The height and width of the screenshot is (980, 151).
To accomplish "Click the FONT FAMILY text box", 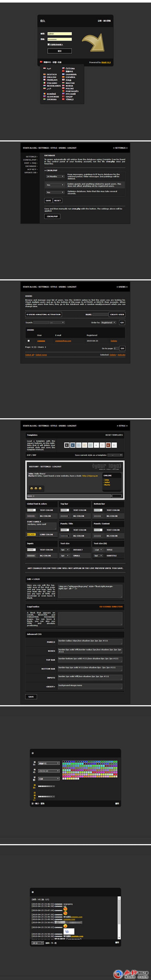I will 42,526.
